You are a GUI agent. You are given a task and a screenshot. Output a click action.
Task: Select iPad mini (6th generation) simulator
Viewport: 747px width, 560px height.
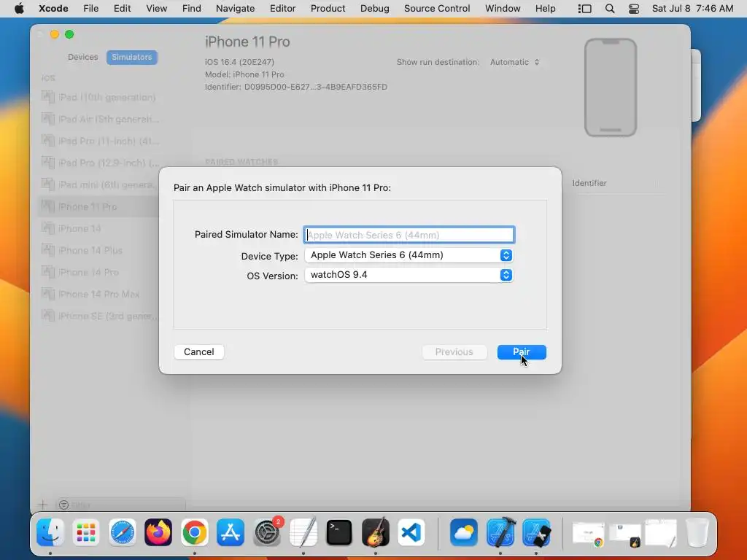(99, 184)
